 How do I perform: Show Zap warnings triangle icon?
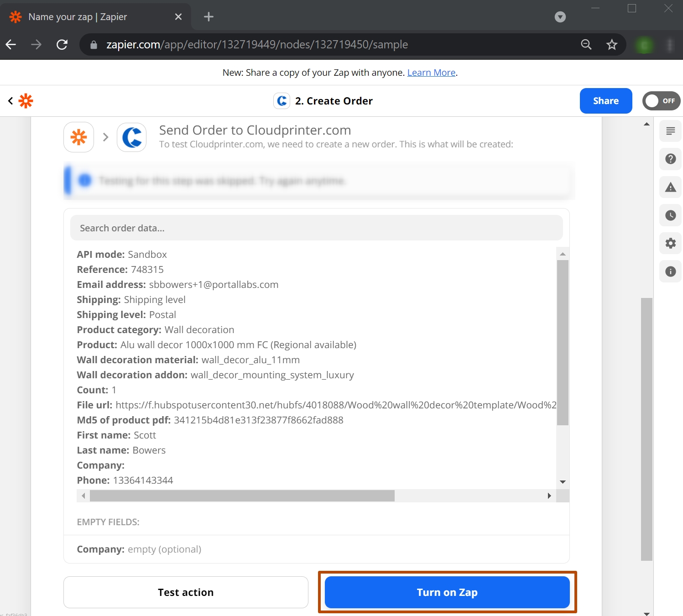click(671, 187)
